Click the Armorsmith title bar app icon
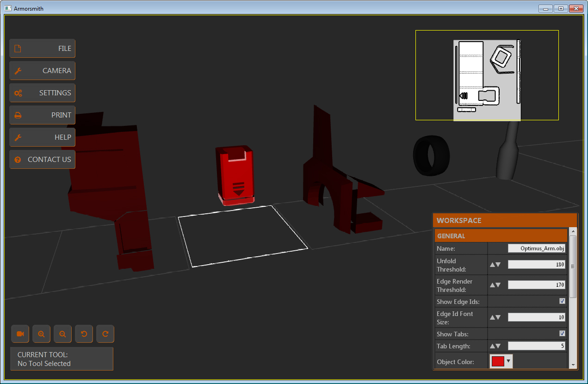The width and height of the screenshot is (588, 384). [x=8, y=8]
